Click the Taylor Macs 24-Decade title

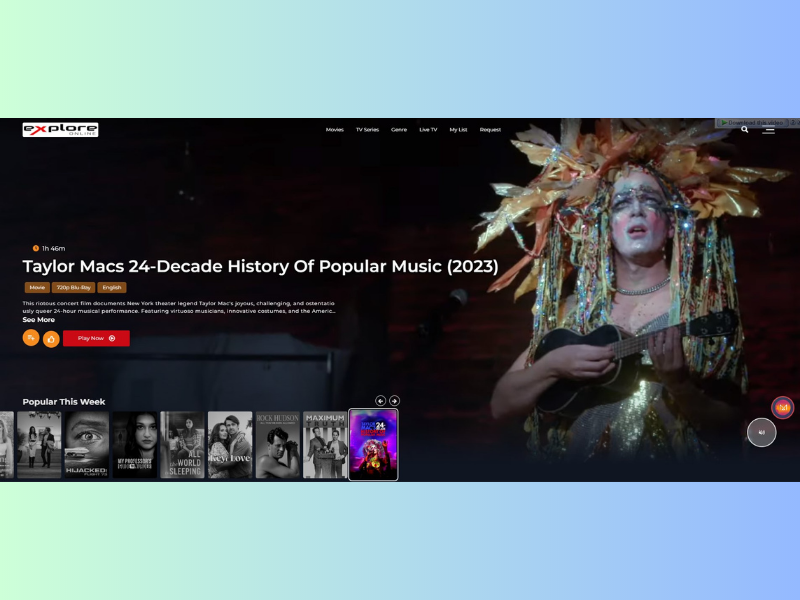click(x=260, y=266)
